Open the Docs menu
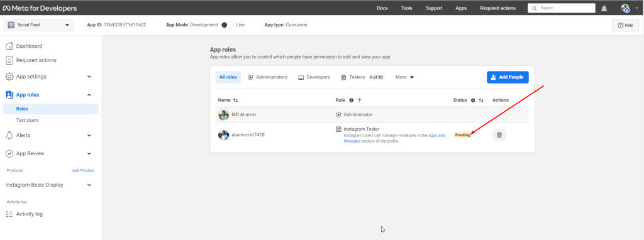Viewport: 644px width, 240px height. [x=382, y=8]
